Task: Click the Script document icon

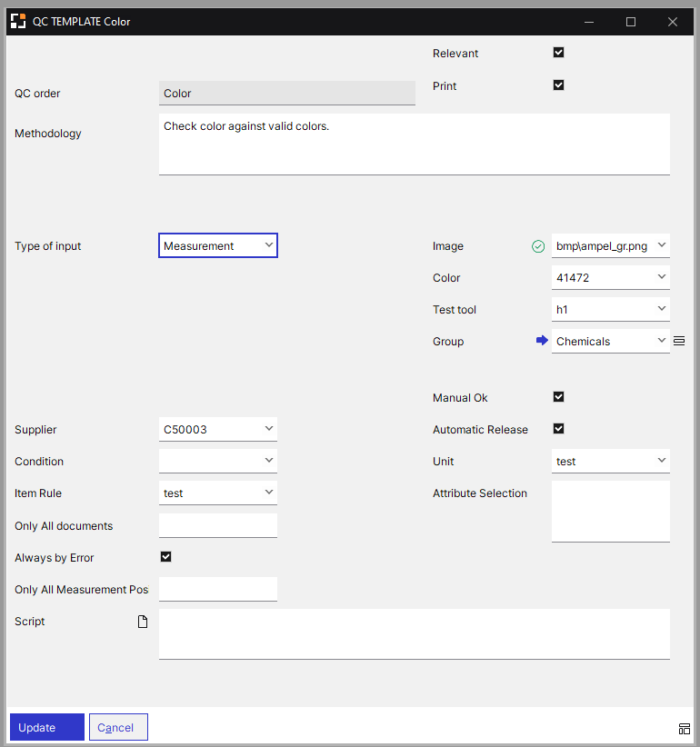Action: (x=143, y=622)
